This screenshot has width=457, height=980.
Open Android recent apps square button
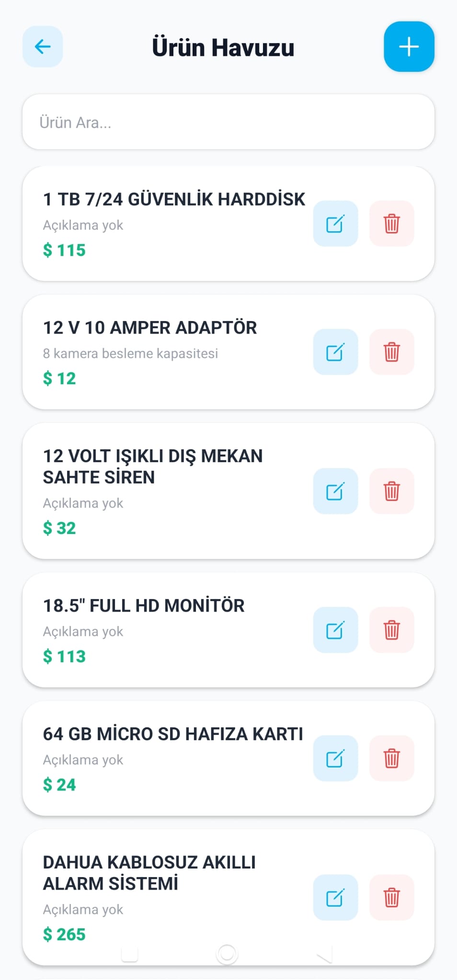coord(130,954)
